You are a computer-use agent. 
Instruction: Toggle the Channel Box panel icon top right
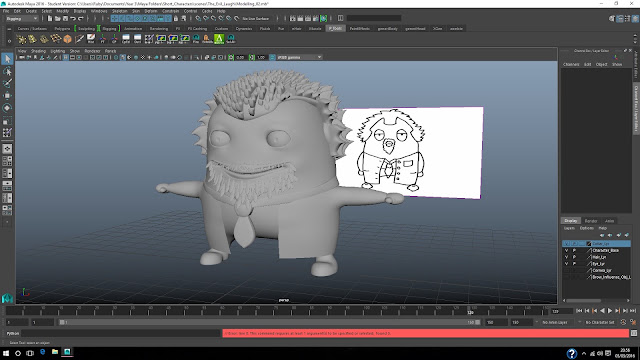(x=635, y=18)
